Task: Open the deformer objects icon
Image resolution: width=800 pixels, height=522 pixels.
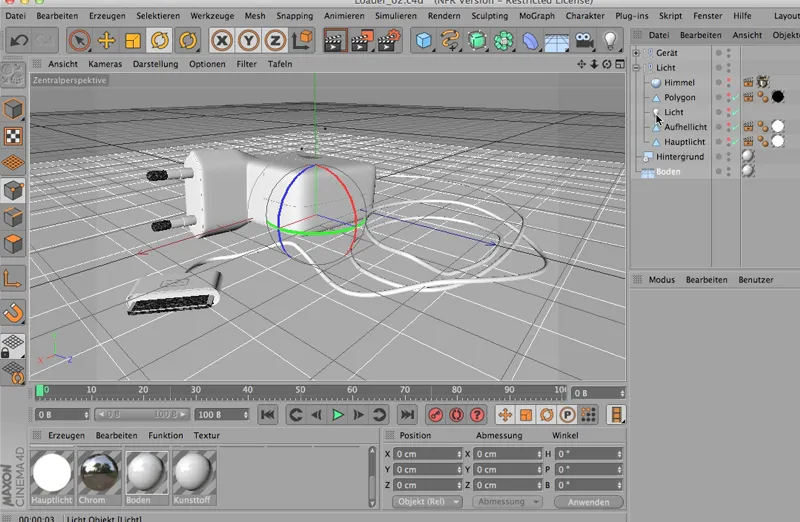Action: pyautogui.click(x=530, y=40)
